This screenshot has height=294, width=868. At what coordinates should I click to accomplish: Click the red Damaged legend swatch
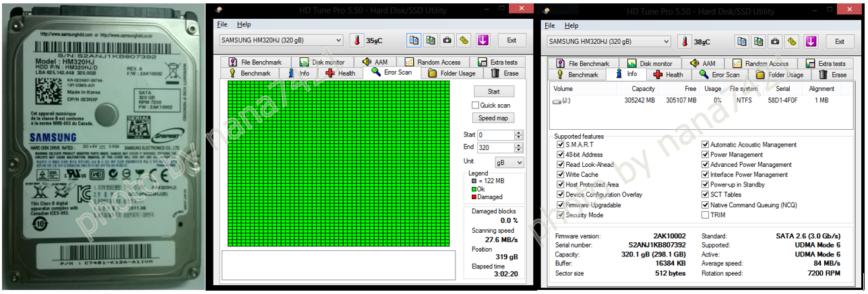[474, 197]
